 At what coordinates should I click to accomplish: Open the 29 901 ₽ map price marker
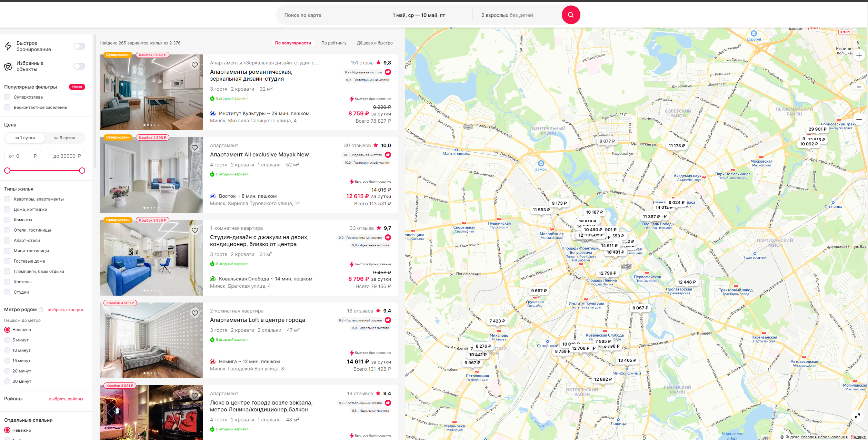pos(817,129)
